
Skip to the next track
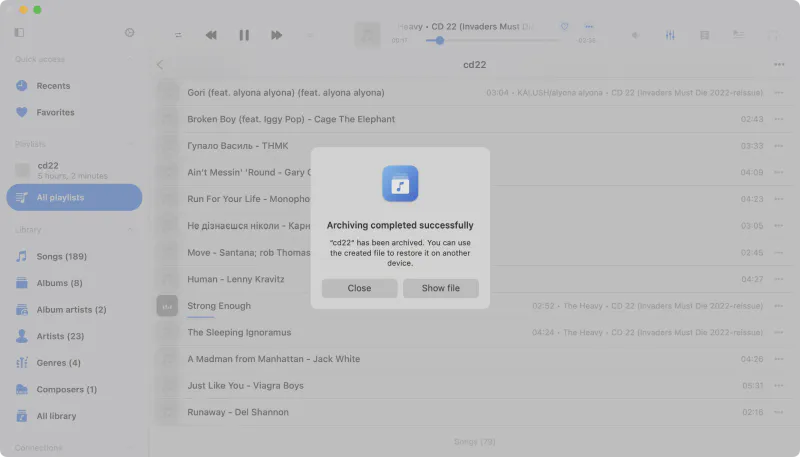pos(277,35)
